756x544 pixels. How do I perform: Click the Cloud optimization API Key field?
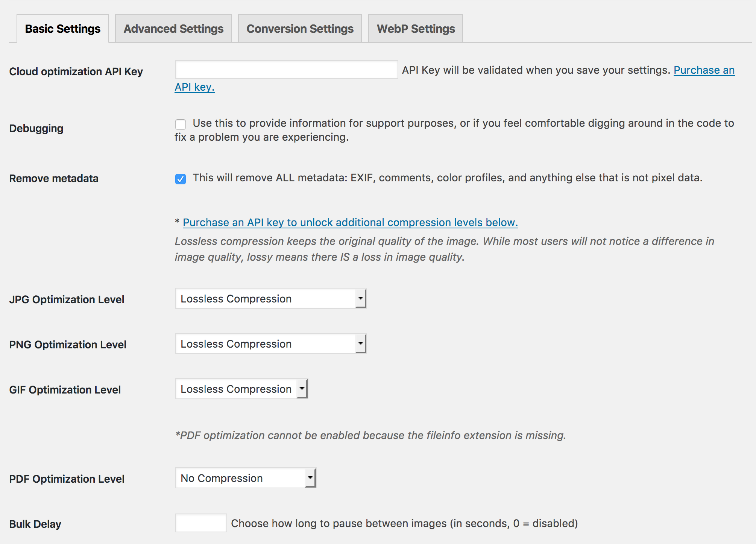286,70
